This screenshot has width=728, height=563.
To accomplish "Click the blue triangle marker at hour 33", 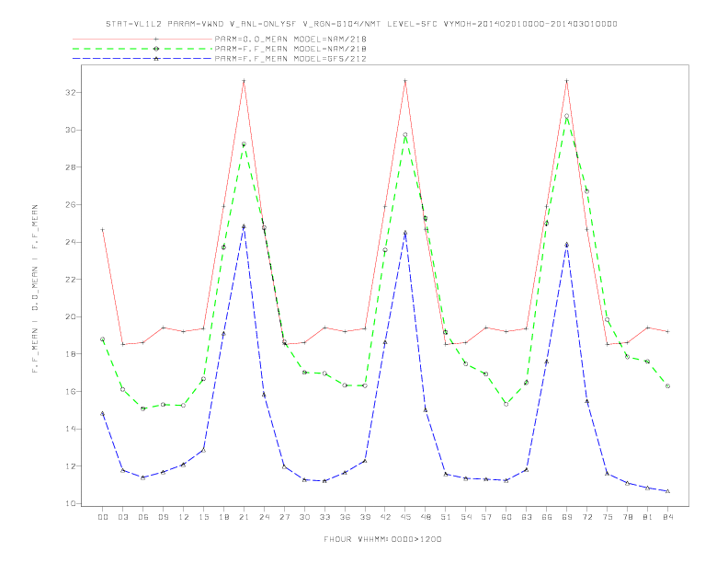I will [324, 481].
